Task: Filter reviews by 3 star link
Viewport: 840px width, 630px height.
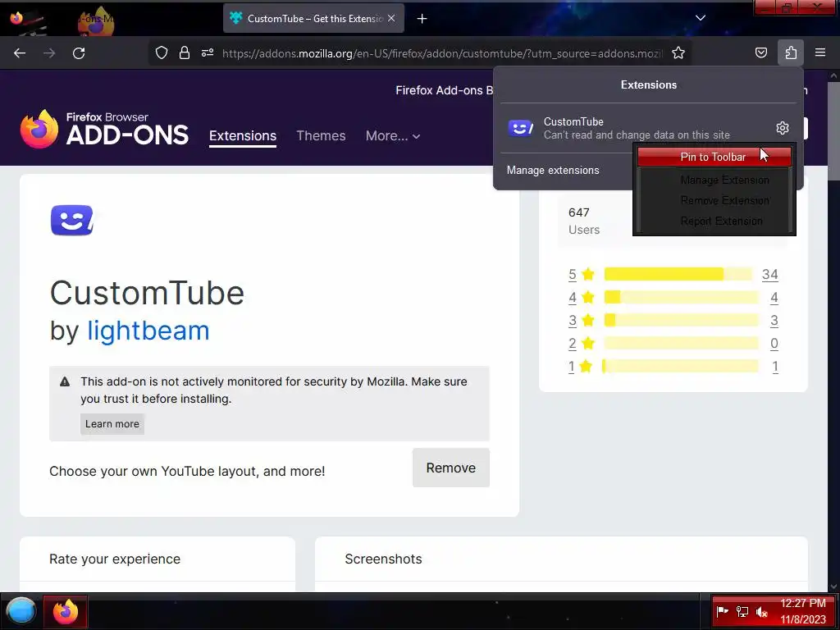Action: click(572, 321)
